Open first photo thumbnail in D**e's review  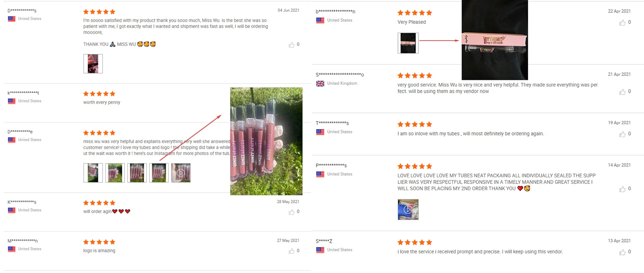coord(93,173)
